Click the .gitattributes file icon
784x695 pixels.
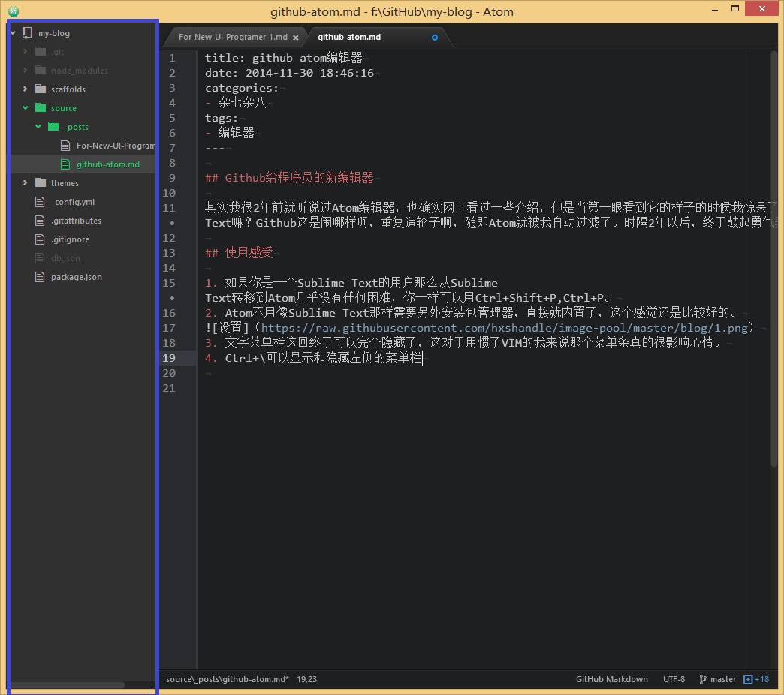click(40, 221)
